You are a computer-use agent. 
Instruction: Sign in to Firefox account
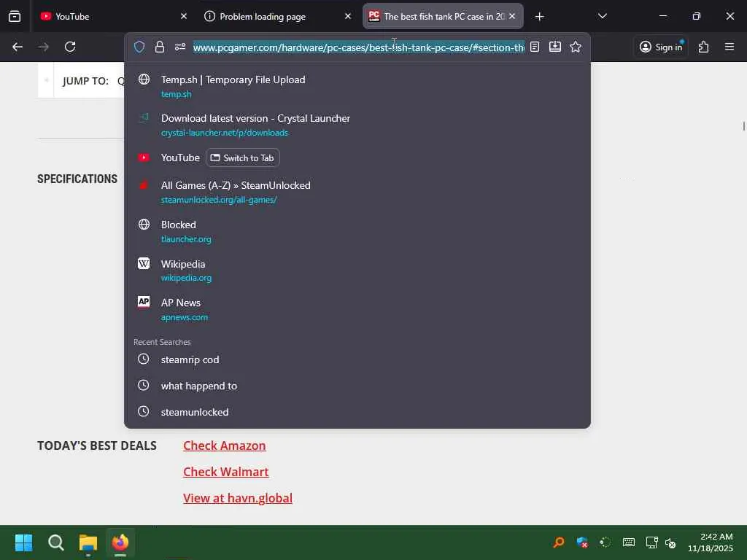point(662,47)
